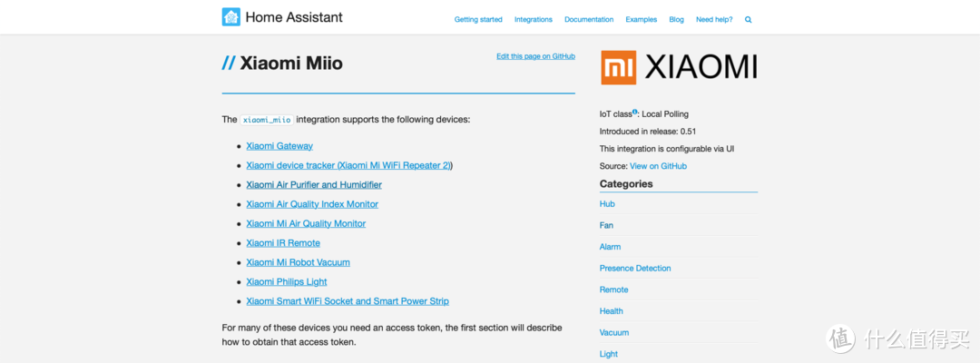Open Xiaomi Mi Air Quality Monitor link
The image size is (980, 363).
coord(306,223)
